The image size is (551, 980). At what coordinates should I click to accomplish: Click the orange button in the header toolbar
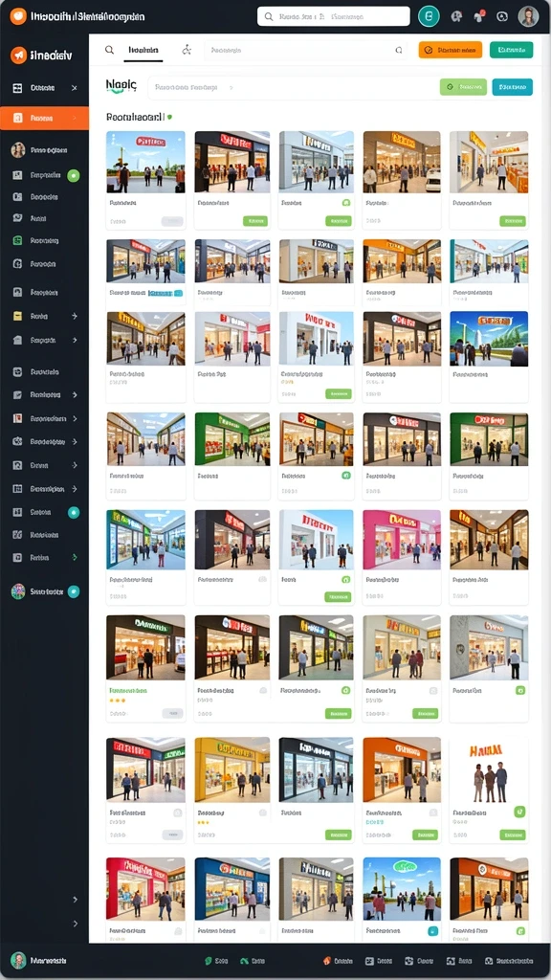point(450,50)
